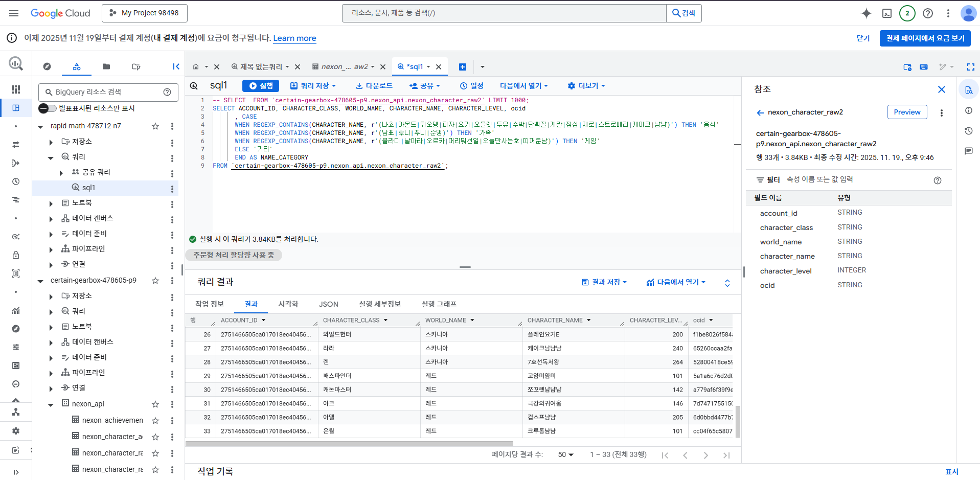Run the query with 실행 button
This screenshot has height=480, width=980.
[x=261, y=86]
